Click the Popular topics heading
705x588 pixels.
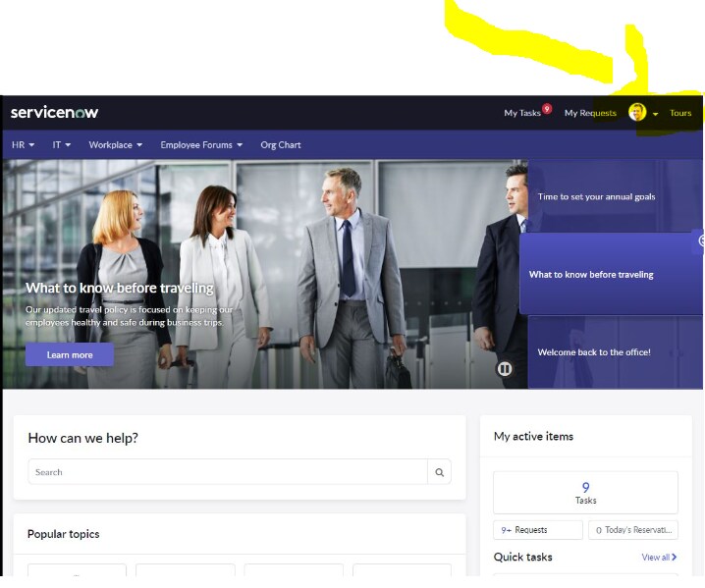tap(64, 534)
